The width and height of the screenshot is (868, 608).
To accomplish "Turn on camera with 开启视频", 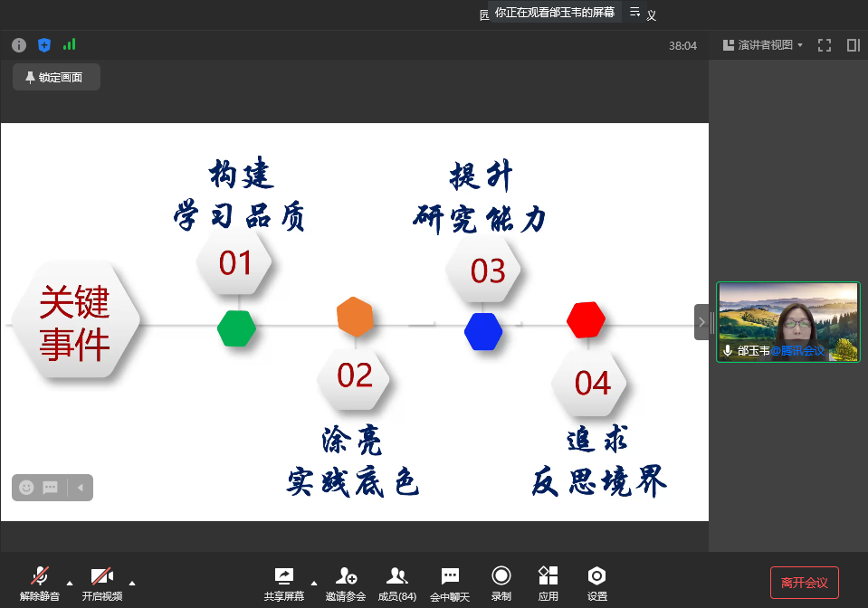I will click(101, 583).
